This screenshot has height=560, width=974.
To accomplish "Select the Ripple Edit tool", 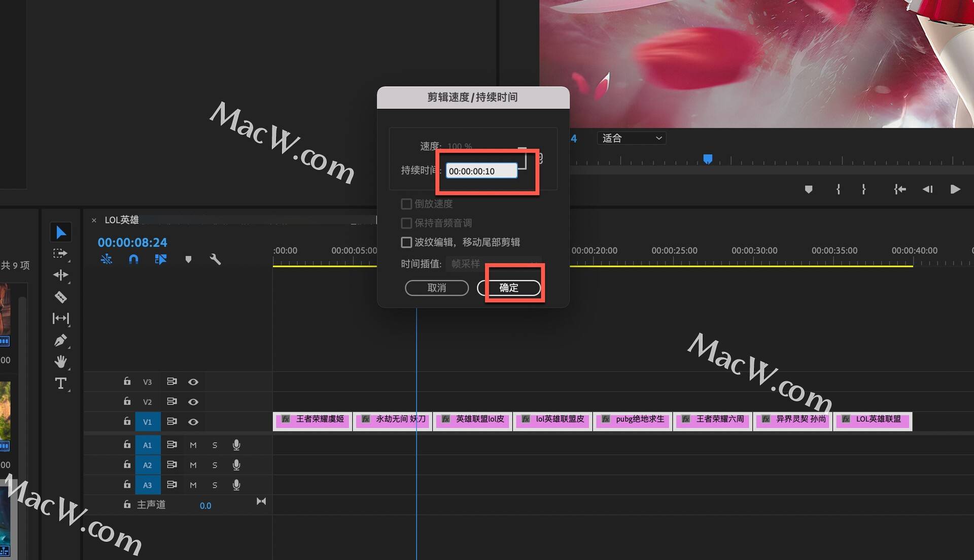I will tap(61, 275).
